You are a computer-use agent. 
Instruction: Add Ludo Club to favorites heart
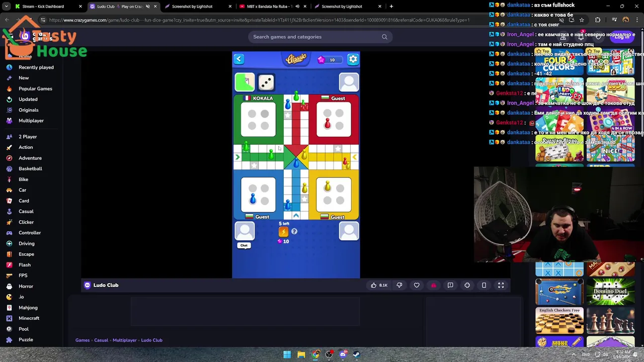click(x=417, y=285)
